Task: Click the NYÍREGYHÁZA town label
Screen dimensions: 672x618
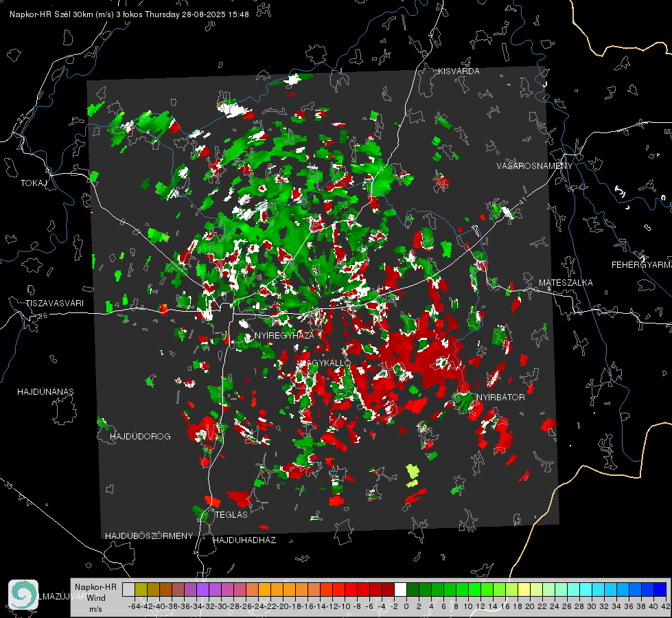Action: [284, 335]
